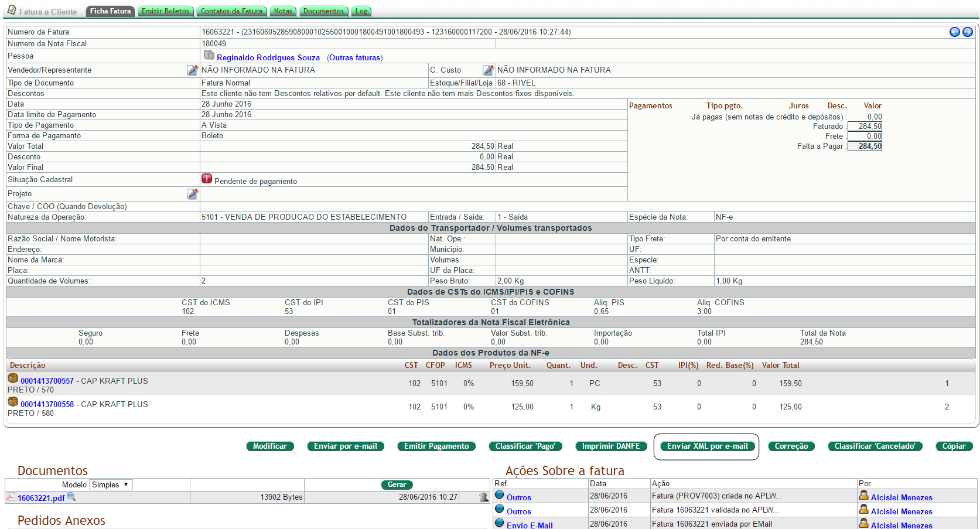This screenshot has width=980, height=529.
Task: Open product link 0001413700557
Action: [47, 381]
